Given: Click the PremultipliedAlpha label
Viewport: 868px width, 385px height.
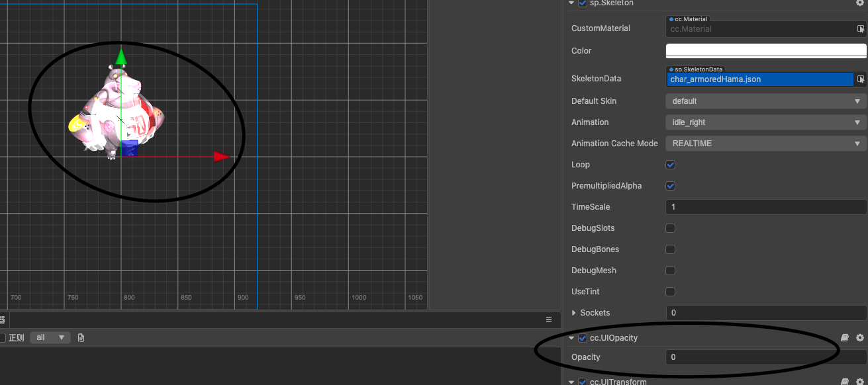Looking at the screenshot, I should point(606,186).
